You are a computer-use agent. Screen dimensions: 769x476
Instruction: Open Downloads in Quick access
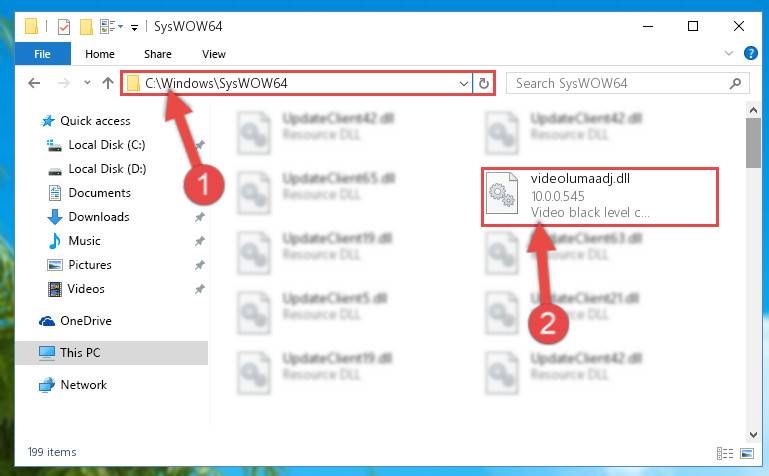(x=99, y=217)
